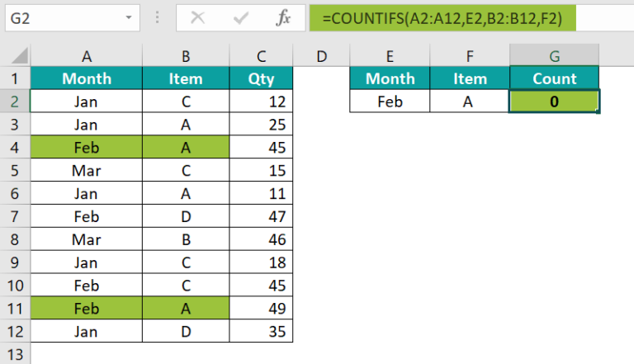Select cell C8 with quantity 46

(x=261, y=239)
